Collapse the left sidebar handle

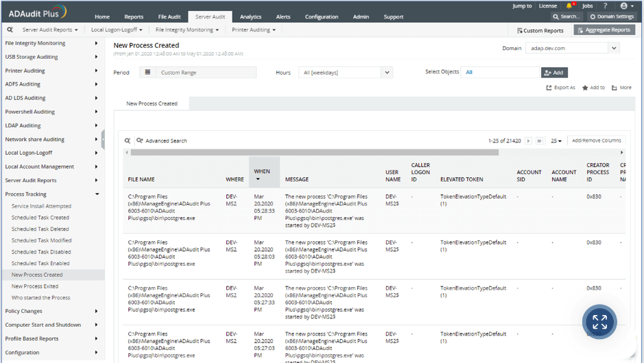point(103,140)
